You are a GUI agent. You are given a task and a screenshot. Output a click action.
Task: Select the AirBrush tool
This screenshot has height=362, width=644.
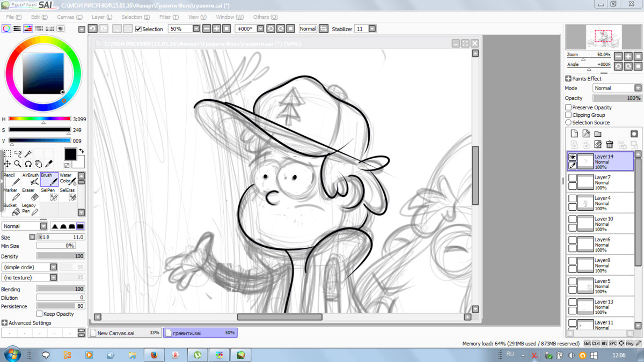point(30,179)
